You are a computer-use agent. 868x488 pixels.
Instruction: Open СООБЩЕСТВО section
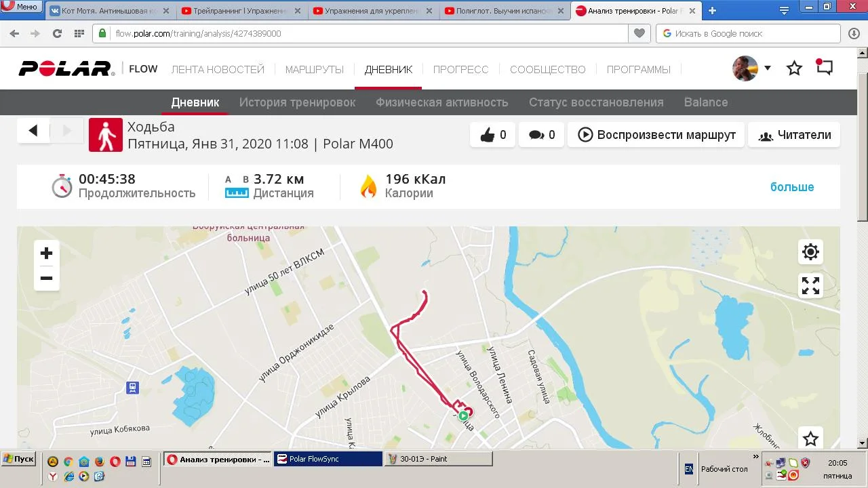pos(548,69)
